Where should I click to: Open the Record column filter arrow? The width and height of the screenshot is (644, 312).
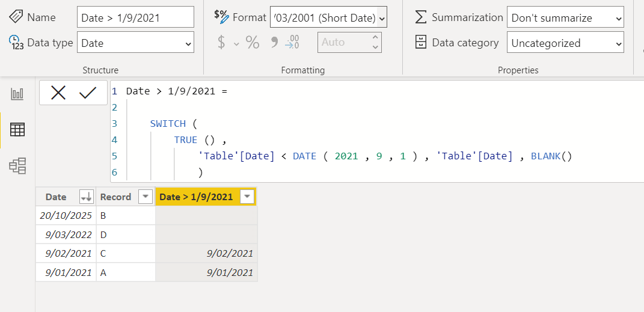146,197
